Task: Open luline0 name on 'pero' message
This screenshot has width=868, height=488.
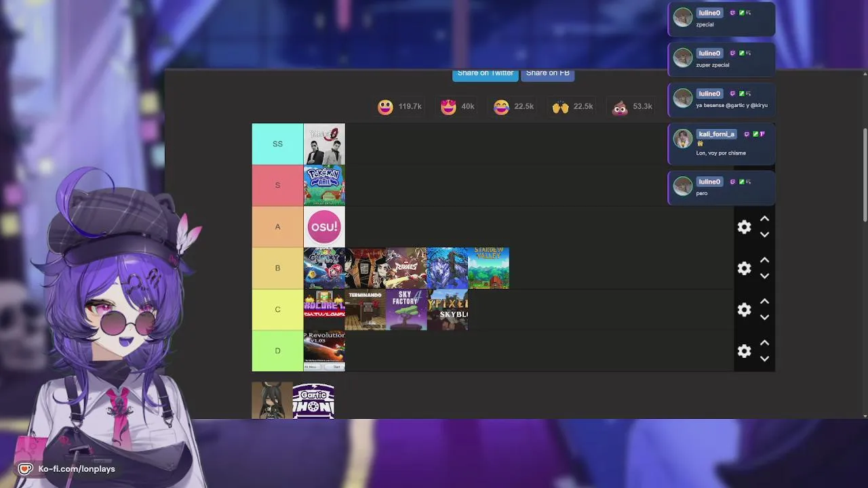Action: coord(709,182)
